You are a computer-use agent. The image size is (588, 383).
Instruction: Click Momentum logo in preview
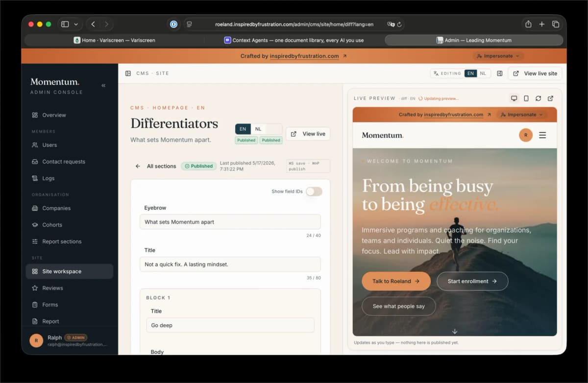(x=383, y=135)
